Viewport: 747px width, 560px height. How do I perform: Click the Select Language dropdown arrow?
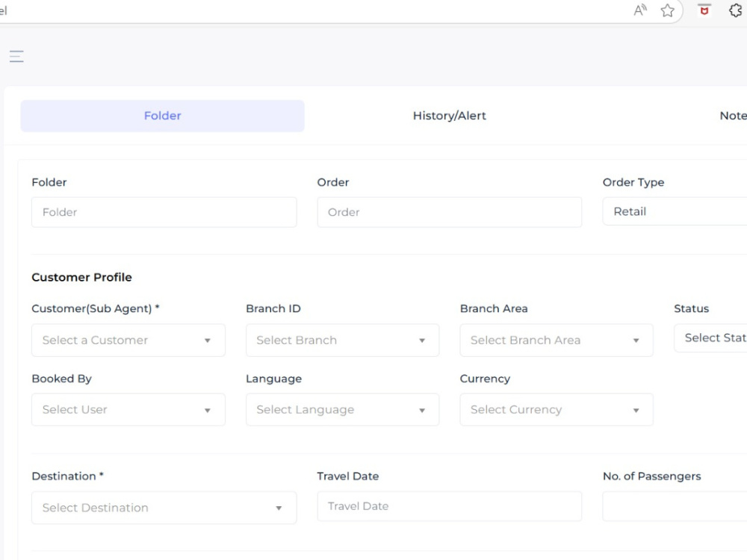point(421,410)
